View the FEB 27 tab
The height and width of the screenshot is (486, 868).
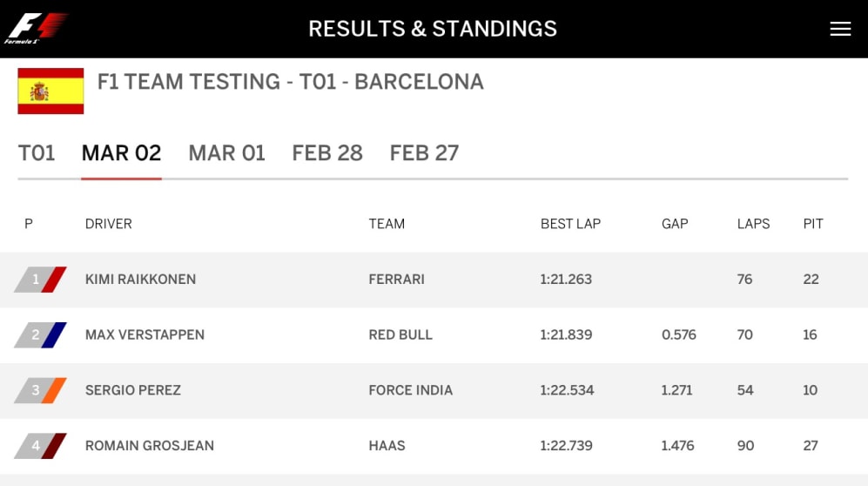click(424, 153)
